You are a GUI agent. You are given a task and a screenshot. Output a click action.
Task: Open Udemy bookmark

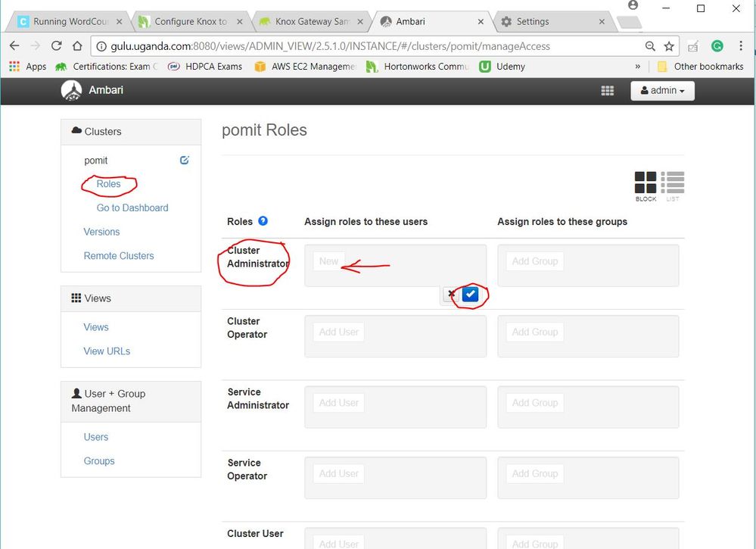(x=502, y=67)
